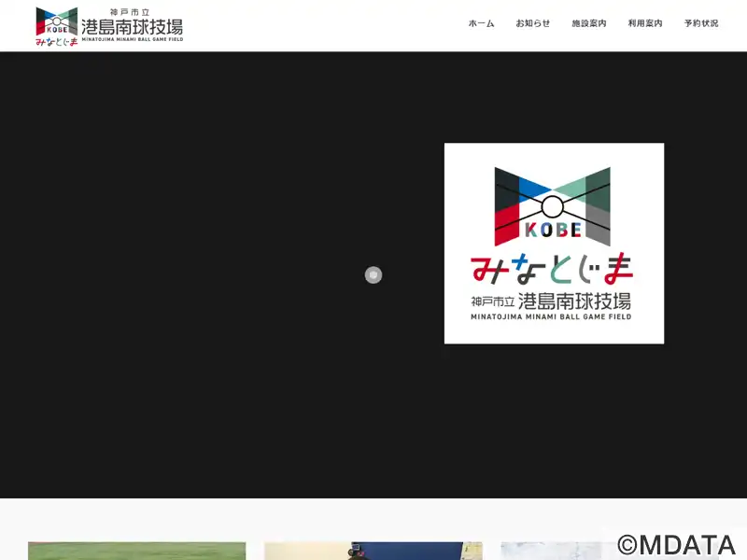Open the 利用案内 menu item
The image size is (747, 560).
click(645, 23)
